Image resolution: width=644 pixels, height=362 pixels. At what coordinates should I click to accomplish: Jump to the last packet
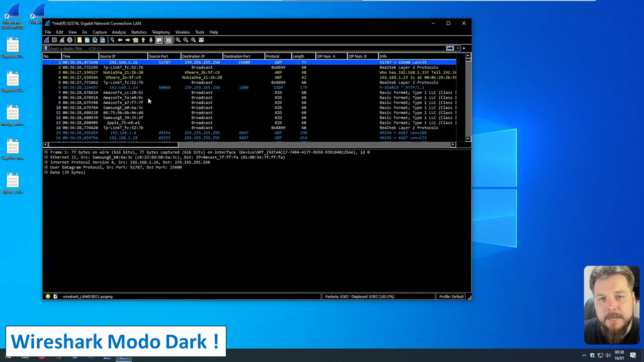coord(150,40)
